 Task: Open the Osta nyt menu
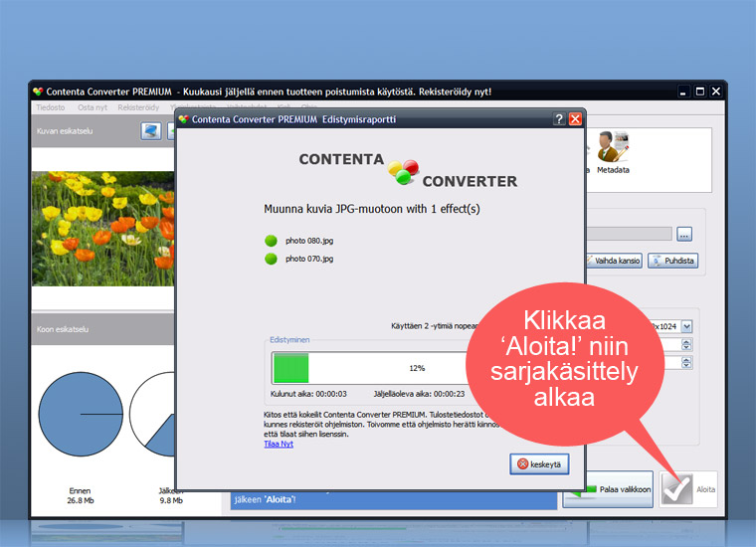93,107
